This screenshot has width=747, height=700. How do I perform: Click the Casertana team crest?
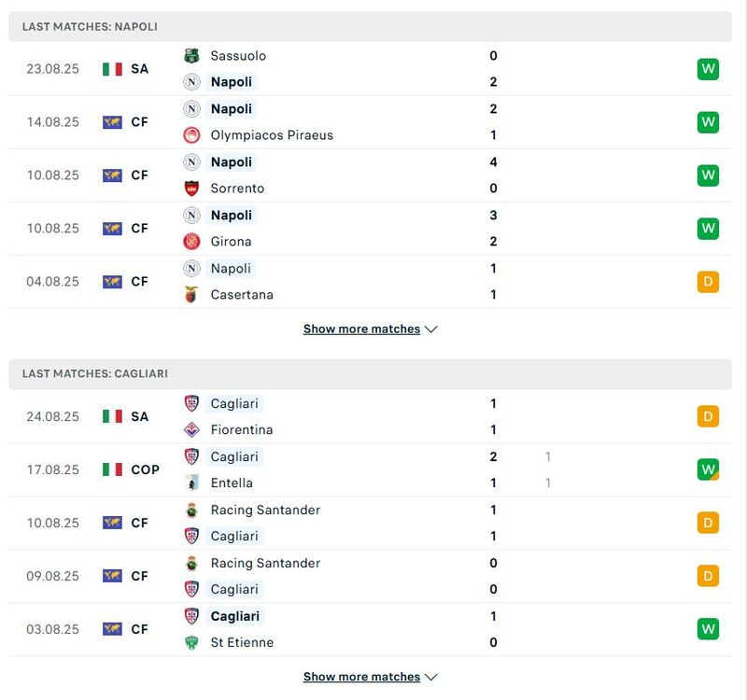point(191,295)
